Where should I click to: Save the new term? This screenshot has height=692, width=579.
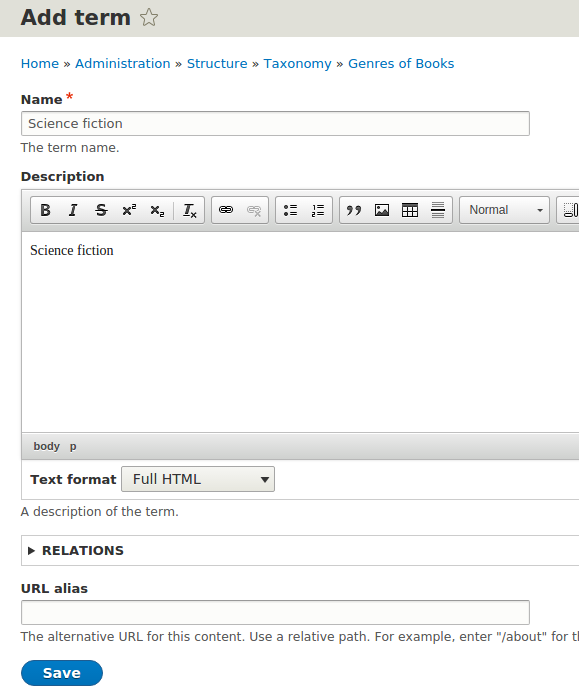[x=62, y=673]
